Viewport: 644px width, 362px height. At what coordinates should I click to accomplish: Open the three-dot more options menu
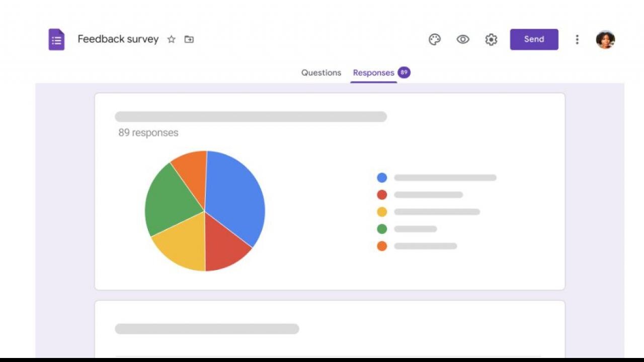tap(577, 39)
